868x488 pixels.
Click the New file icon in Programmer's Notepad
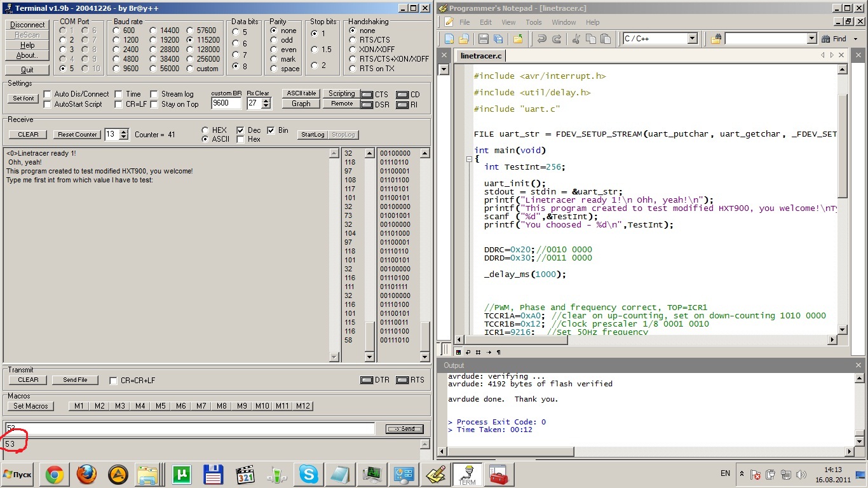click(x=449, y=39)
